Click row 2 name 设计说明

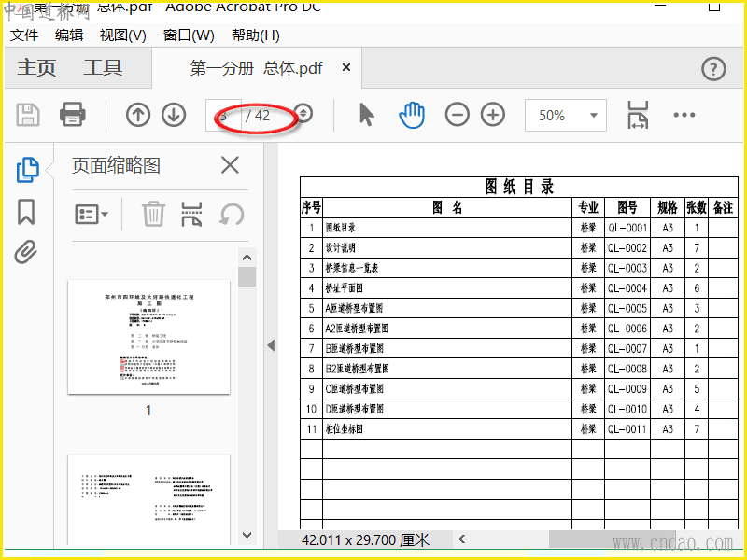tap(340, 248)
